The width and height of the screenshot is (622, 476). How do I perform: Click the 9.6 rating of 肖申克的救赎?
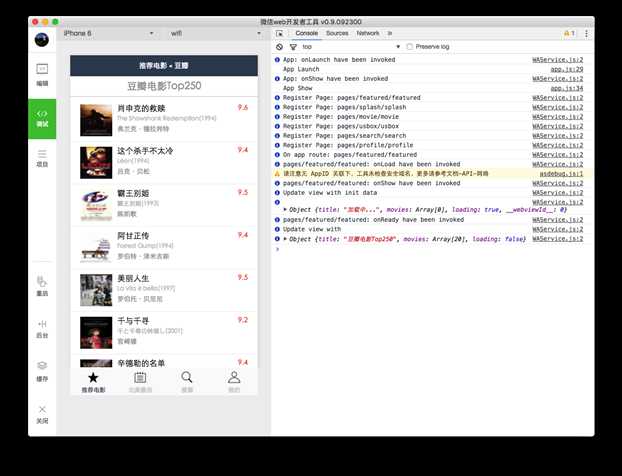click(243, 107)
